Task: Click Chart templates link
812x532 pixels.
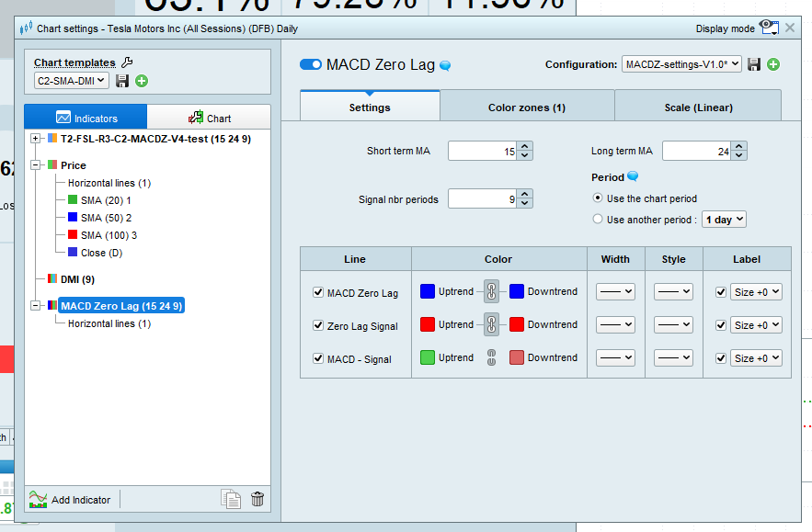Action: click(74, 62)
